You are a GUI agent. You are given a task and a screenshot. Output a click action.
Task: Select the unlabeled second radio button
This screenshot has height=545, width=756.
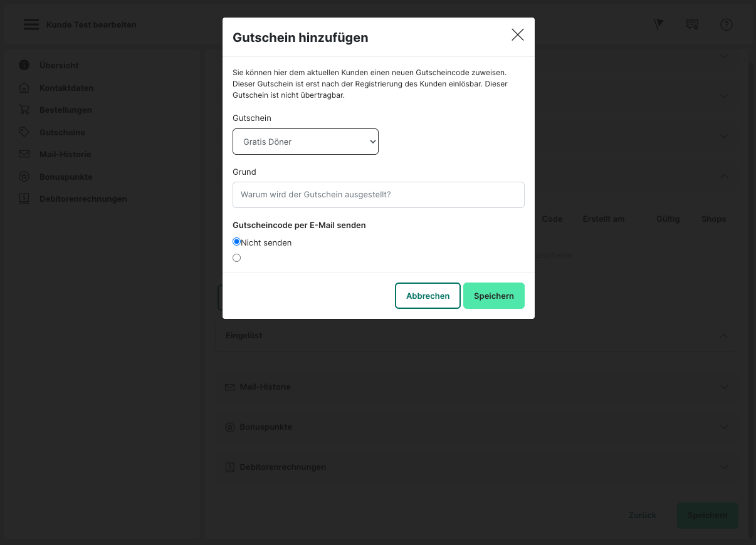click(x=237, y=257)
